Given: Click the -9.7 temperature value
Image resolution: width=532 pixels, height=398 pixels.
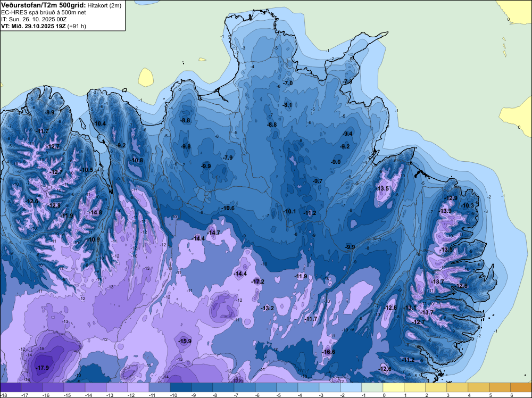Looking at the screenshot, I should point(318,181).
